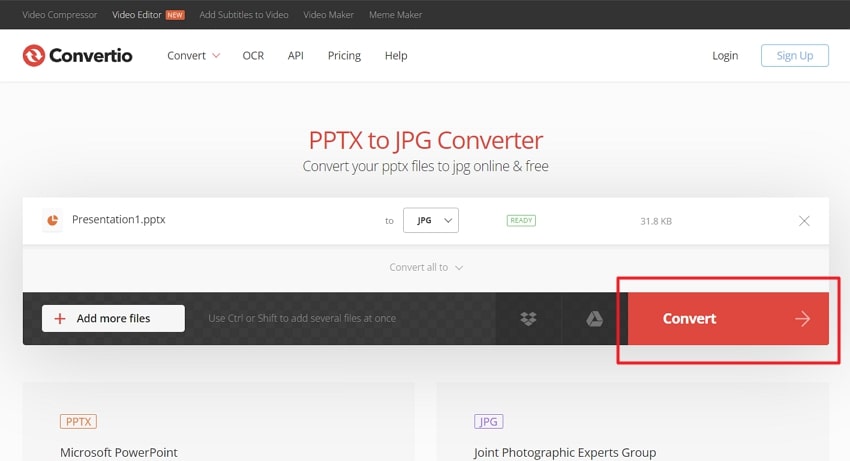Open the Convert menu in navigation bar

(194, 55)
